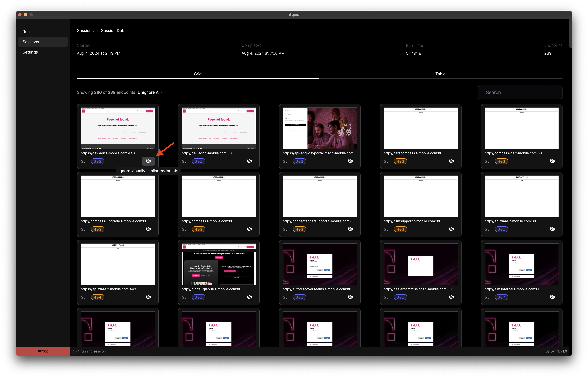Click URL http://compass-qa.t-mobile.com:80

tap(513, 153)
